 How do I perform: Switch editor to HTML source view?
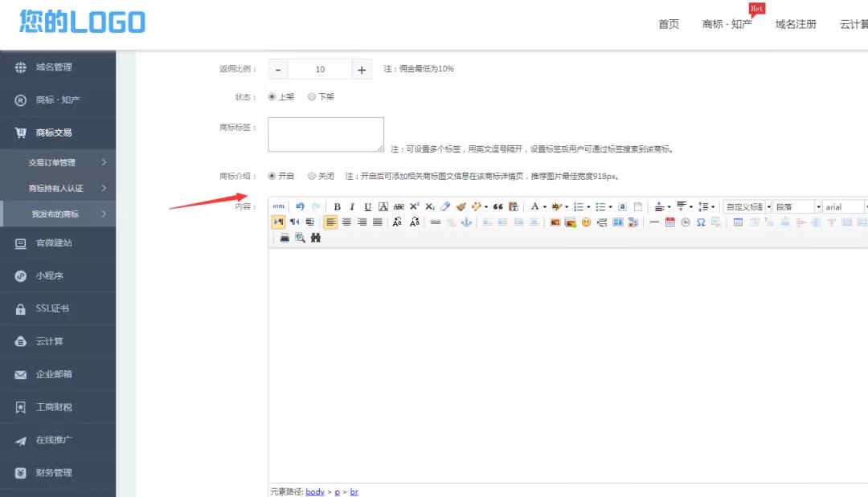279,207
